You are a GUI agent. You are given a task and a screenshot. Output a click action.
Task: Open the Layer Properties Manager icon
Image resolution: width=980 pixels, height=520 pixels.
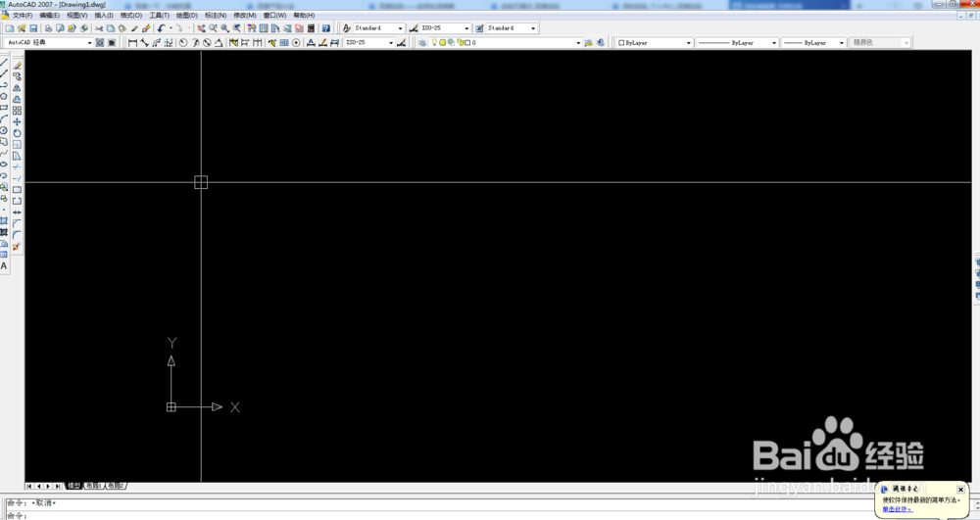click(x=422, y=42)
